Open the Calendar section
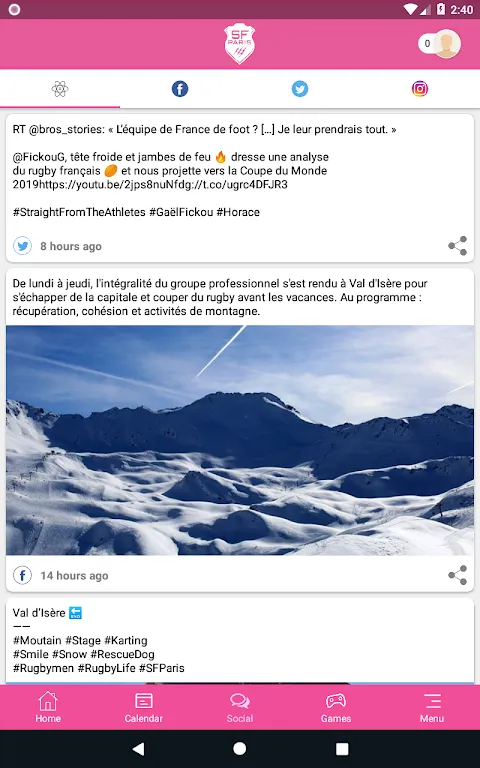Screen dimensions: 480x768 pos(144,707)
